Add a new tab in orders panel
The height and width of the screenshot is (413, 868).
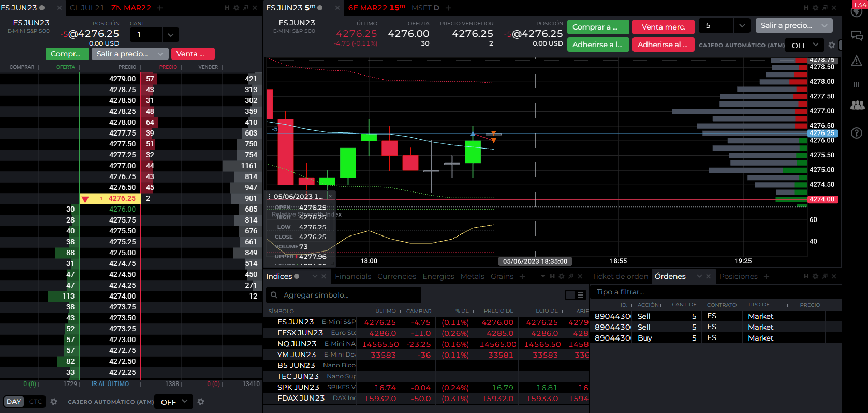[767, 276]
